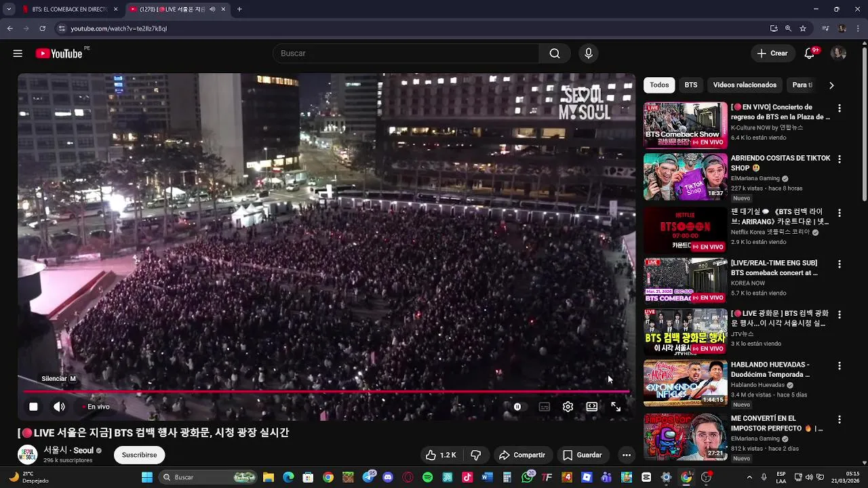868x488 pixels.
Task: Select the Videos relacionados chip
Action: [745, 85]
